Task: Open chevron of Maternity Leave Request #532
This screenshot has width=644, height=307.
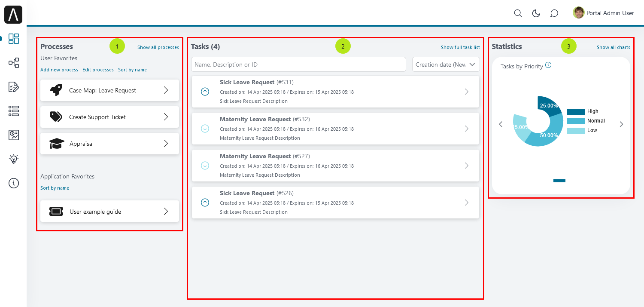Action: [x=467, y=129]
